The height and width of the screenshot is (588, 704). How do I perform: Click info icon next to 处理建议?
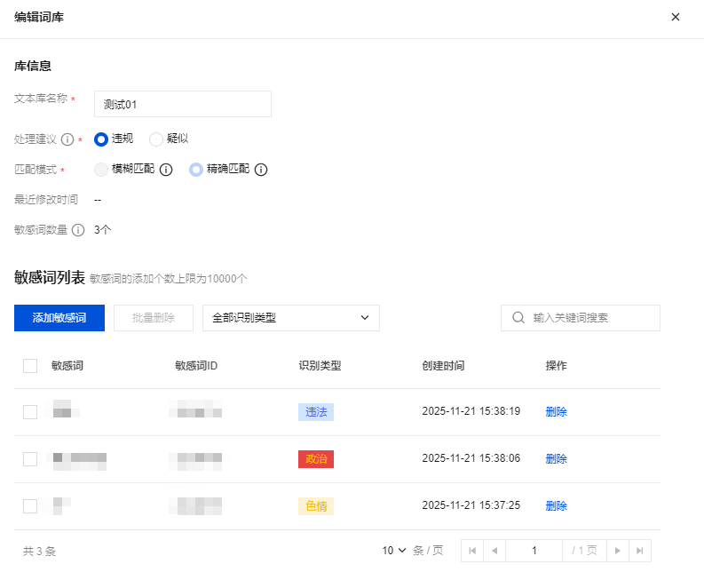(x=67, y=139)
